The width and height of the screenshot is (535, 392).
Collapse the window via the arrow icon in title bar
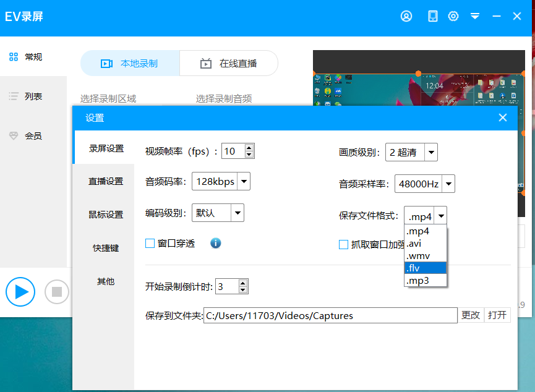tap(475, 16)
